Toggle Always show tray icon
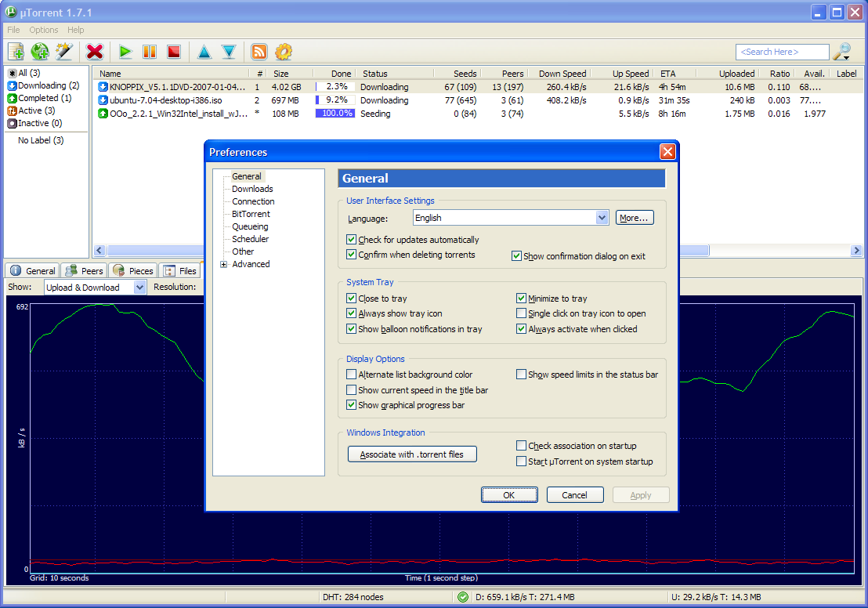This screenshot has height=608, width=868. coord(351,313)
